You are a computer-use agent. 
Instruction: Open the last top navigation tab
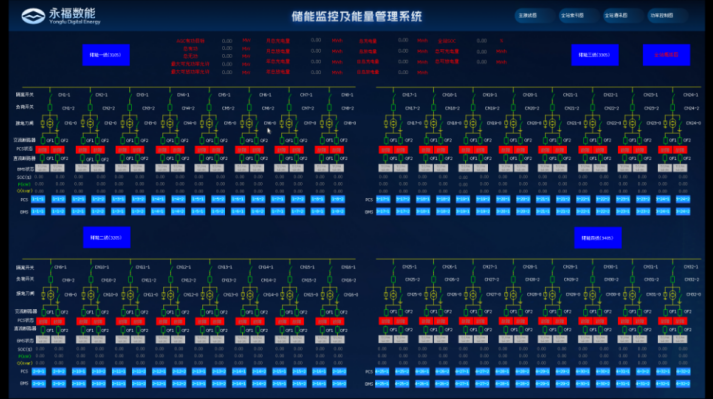(667, 15)
